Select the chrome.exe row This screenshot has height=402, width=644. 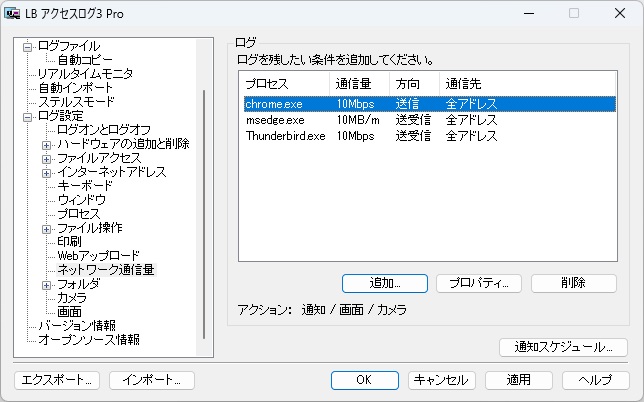pos(430,104)
